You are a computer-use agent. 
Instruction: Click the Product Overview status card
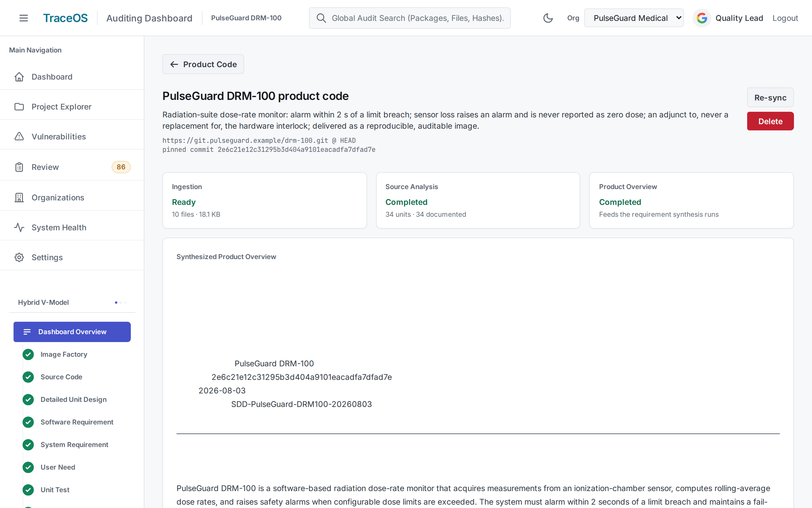[x=691, y=200]
